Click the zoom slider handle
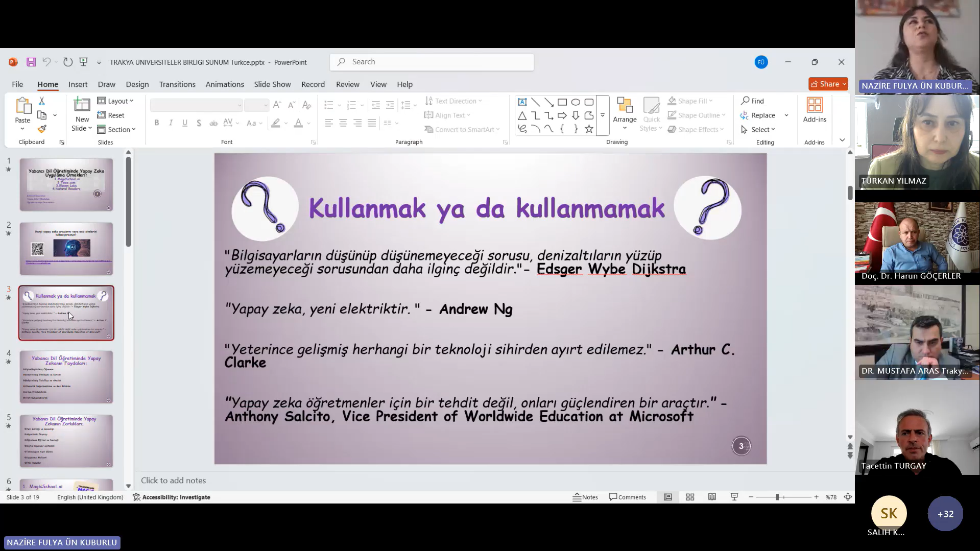 [777, 497]
